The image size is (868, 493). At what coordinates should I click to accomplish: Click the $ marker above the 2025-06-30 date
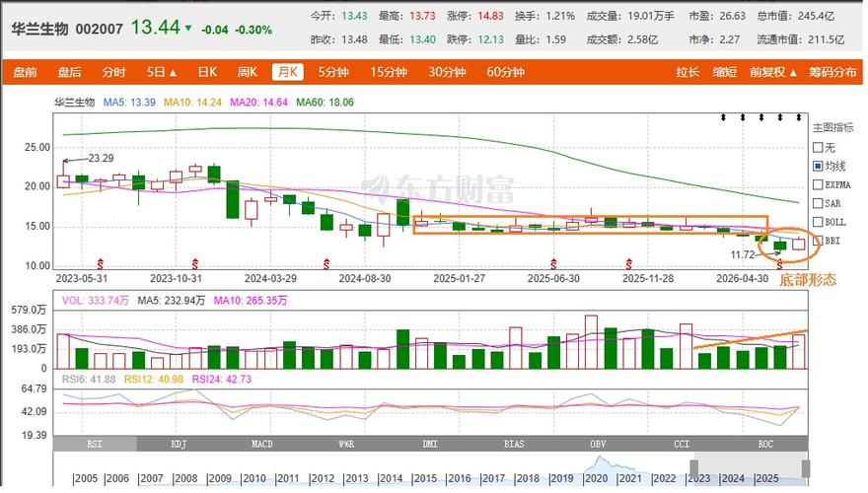click(553, 263)
